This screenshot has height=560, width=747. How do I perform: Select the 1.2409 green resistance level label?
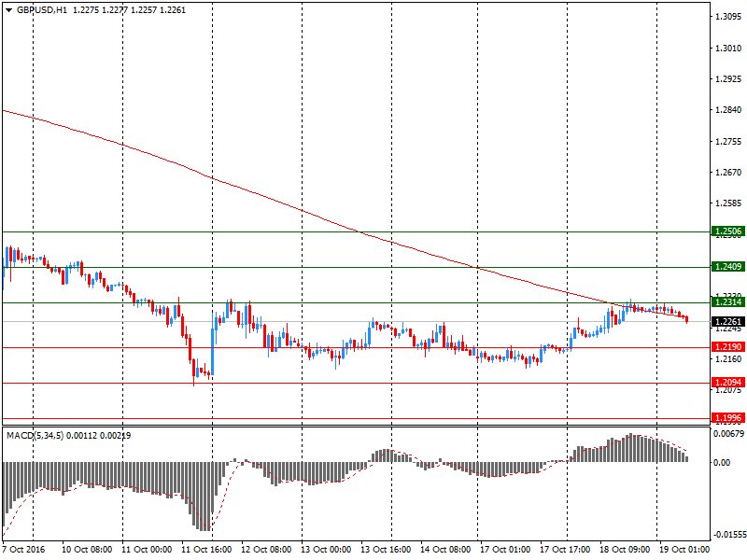(728, 267)
